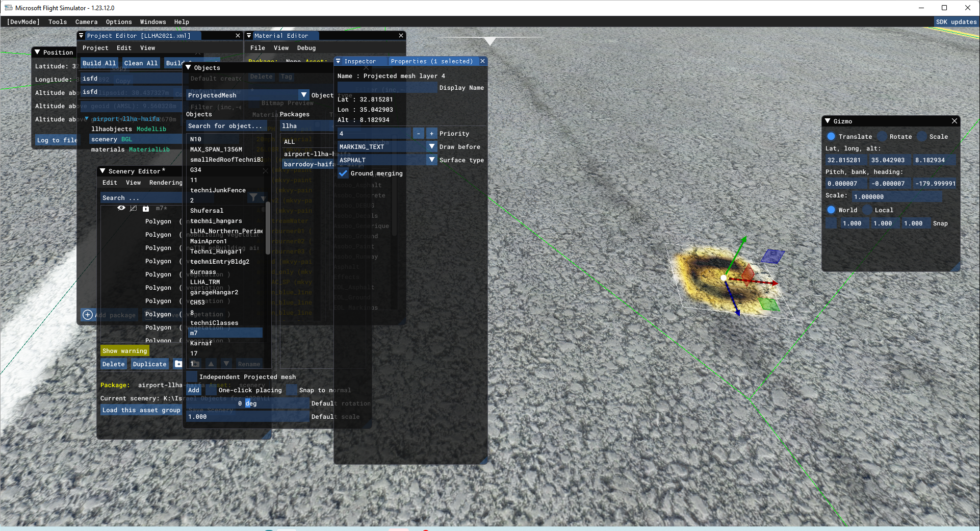Open the MARKING_TEXT Draw before dropdown
Viewport: 980px width, 531px height.
(432, 147)
